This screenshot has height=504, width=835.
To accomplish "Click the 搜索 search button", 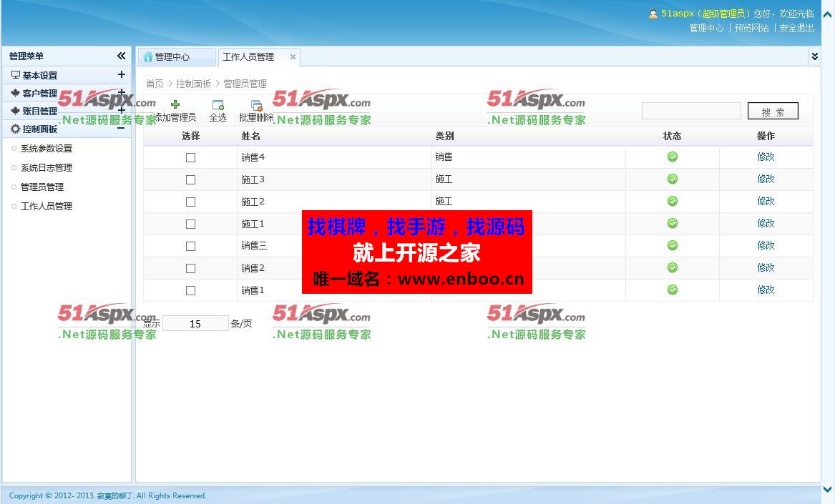I will click(773, 111).
